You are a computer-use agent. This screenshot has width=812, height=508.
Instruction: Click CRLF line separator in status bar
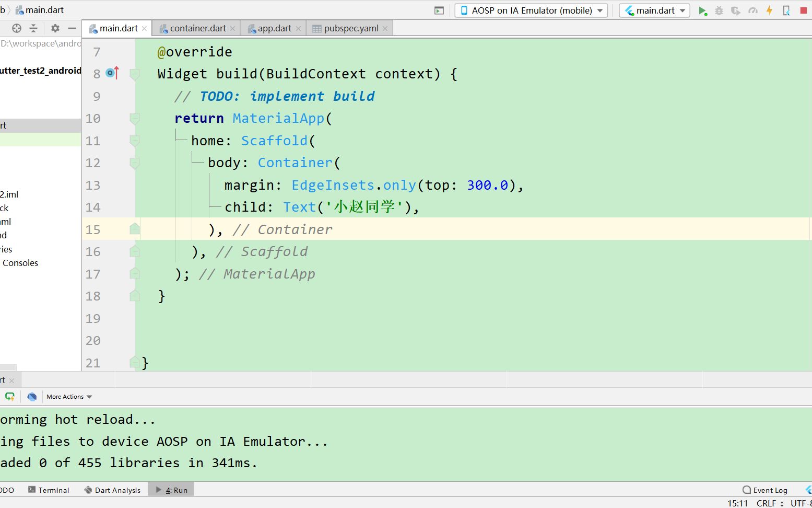(770, 503)
